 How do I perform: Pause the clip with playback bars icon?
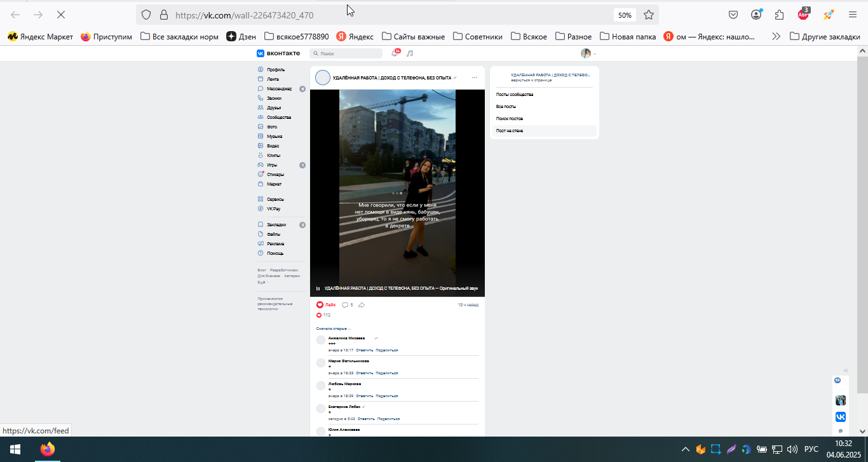(x=318, y=289)
